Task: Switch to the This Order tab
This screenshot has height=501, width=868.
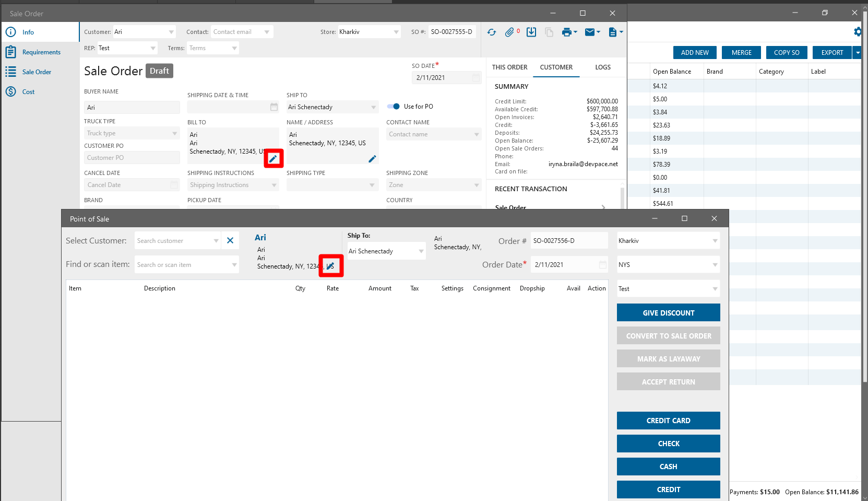Action: [509, 67]
